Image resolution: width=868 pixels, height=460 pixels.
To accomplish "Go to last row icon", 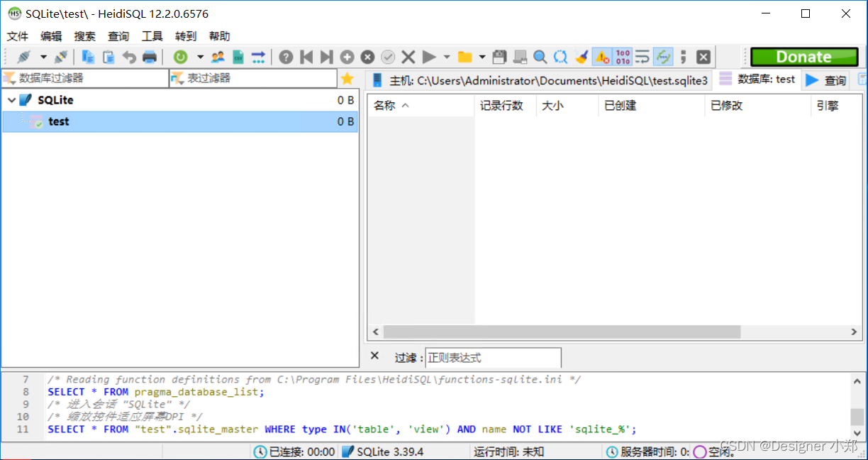I will [326, 57].
